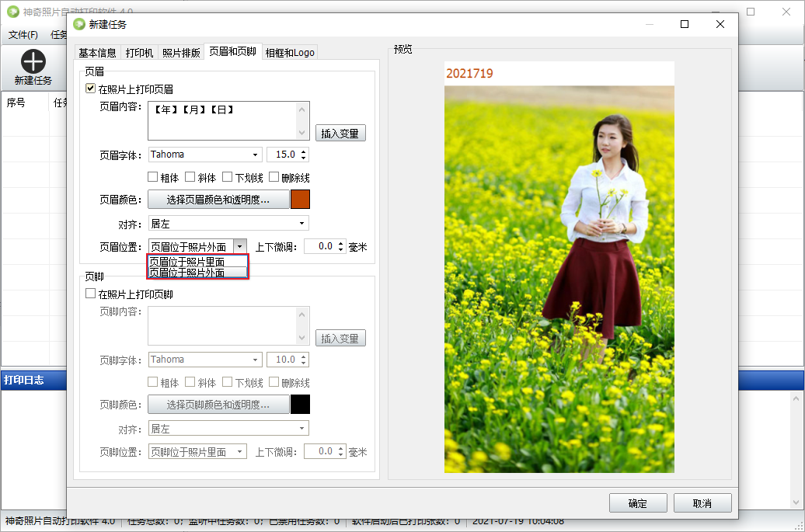This screenshot has height=532, width=805.
Task: Confirm with 确定 button
Action: pyautogui.click(x=638, y=503)
